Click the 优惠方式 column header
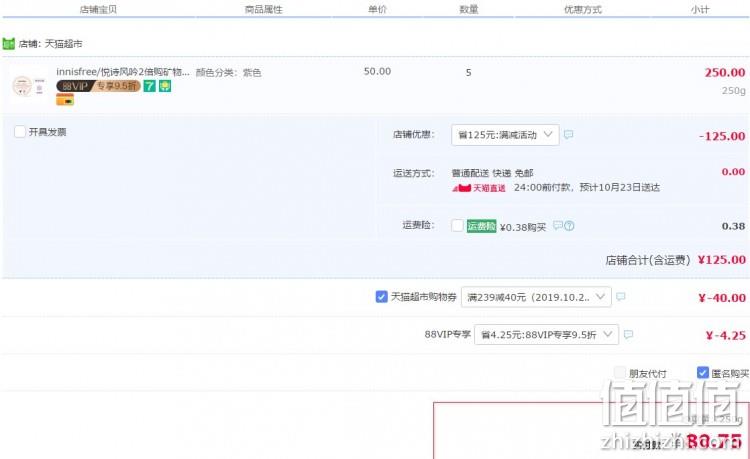 [583, 9]
